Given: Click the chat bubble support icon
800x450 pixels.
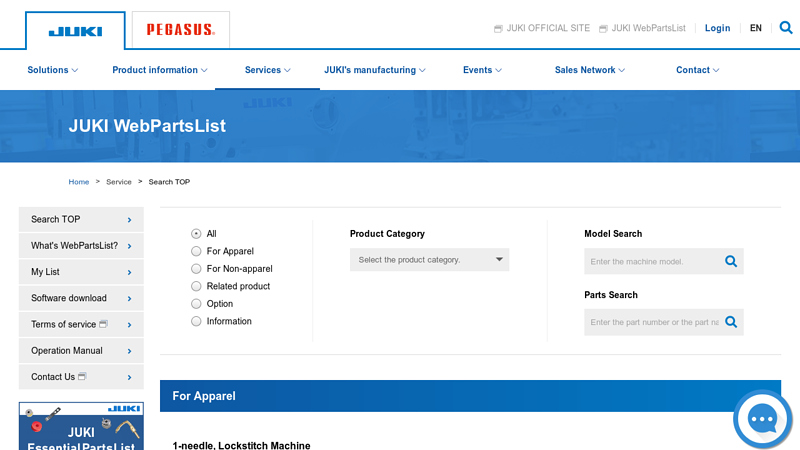Looking at the screenshot, I should tap(762, 419).
